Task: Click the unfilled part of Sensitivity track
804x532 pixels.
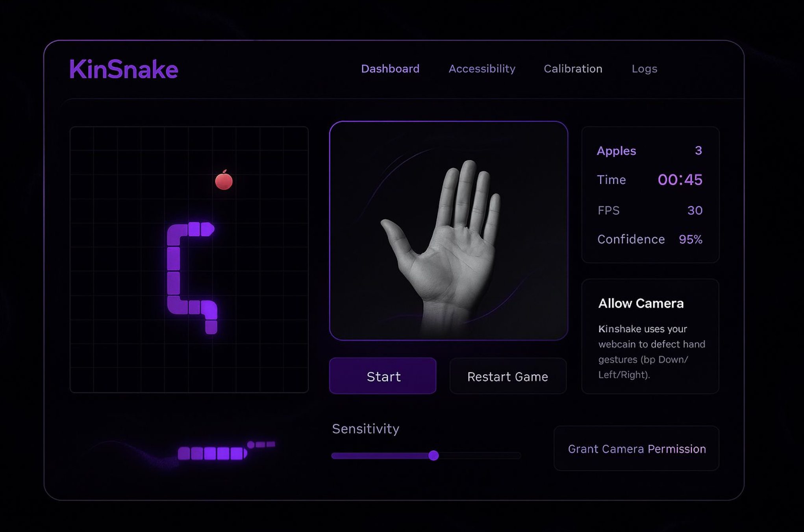Action: coord(480,456)
